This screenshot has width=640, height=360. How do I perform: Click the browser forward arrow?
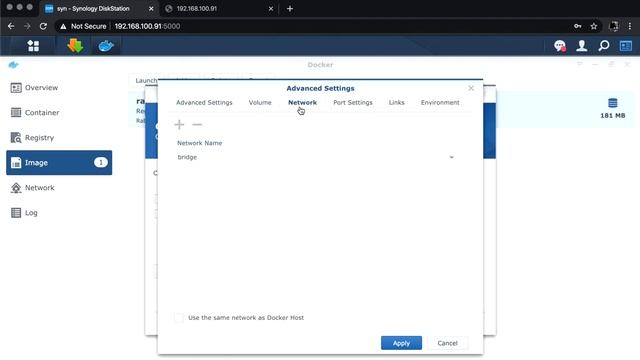pyautogui.click(x=27, y=26)
